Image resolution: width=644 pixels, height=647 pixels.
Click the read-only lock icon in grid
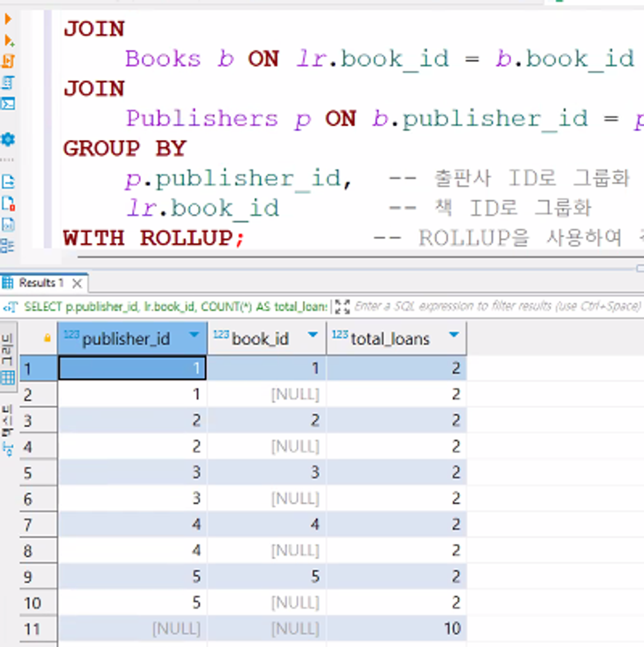(47, 338)
